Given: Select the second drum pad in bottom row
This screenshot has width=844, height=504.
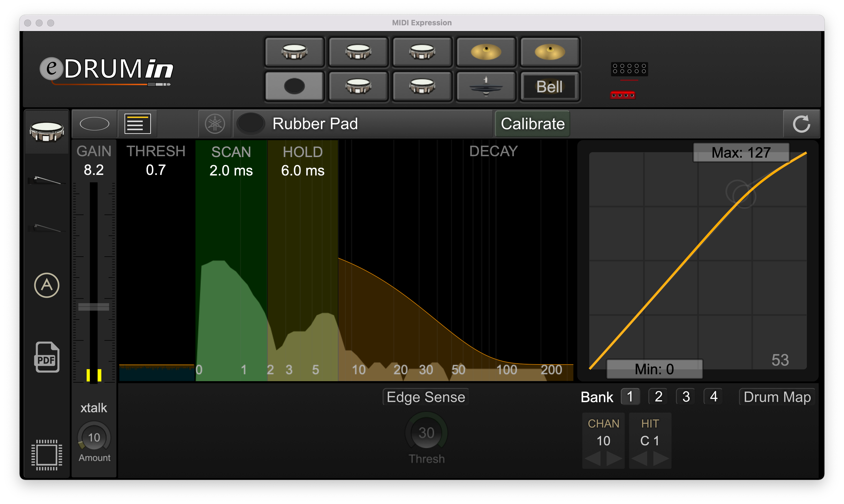Looking at the screenshot, I should pos(358,86).
